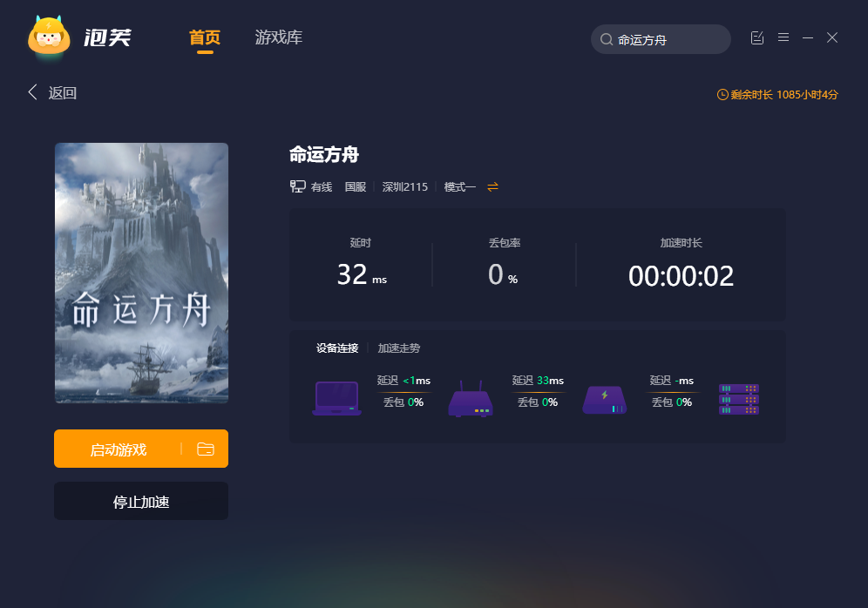Click the search field containing 命运方舟

coord(661,39)
